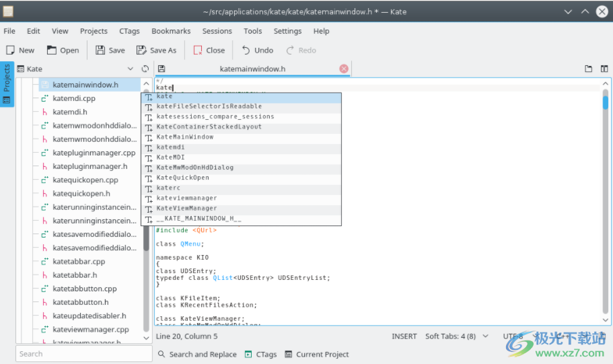613x364 pixels.
Task: Choose completion KateViewManager
Action: pos(241,209)
